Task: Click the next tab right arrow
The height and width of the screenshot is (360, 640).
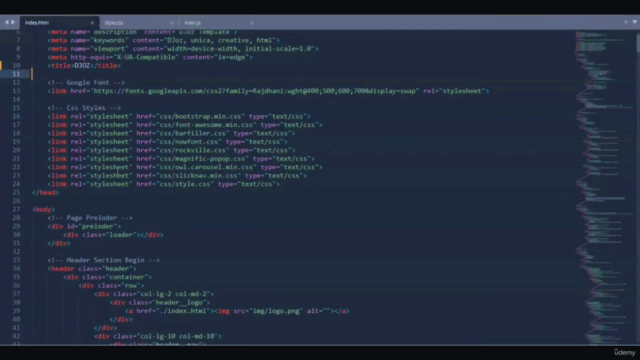Action: (x=13, y=22)
